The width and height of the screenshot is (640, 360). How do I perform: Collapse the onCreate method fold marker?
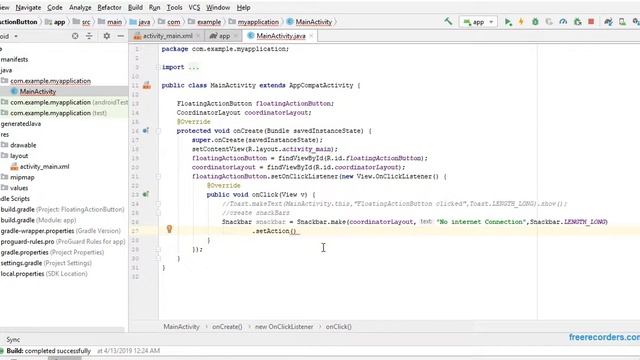click(158, 131)
